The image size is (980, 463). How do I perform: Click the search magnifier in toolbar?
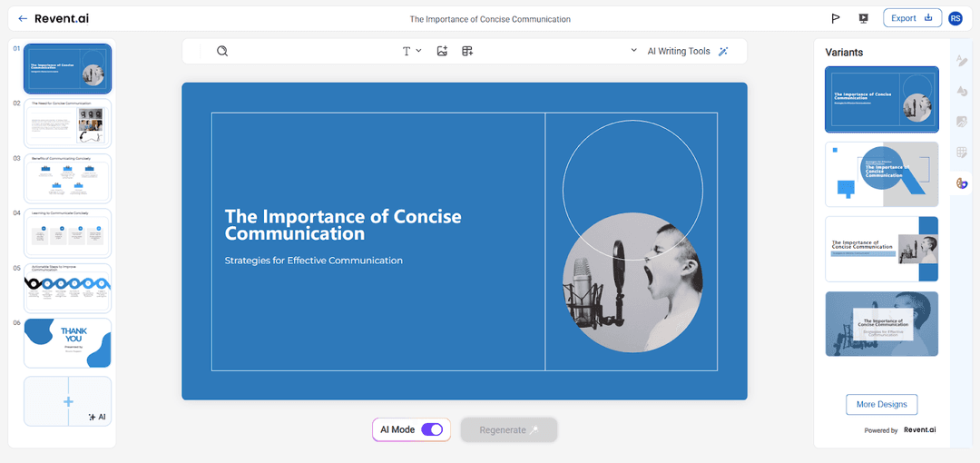coord(222,52)
